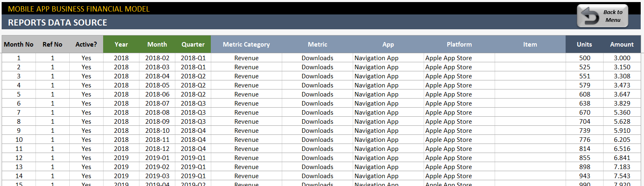Select the month cell 2019-02
This screenshot has width=644, height=186.
pos(157,167)
